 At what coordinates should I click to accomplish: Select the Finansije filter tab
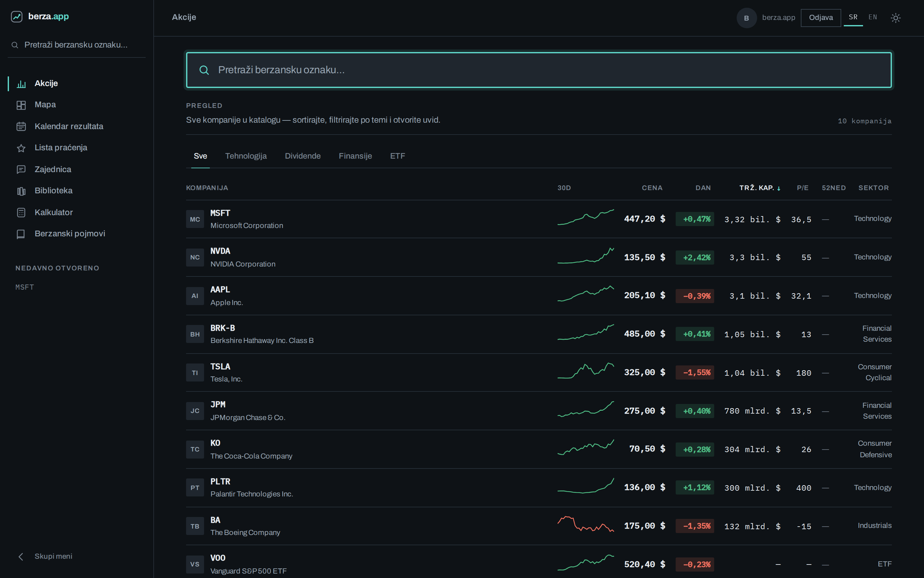pyautogui.click(x=355, y=156)
